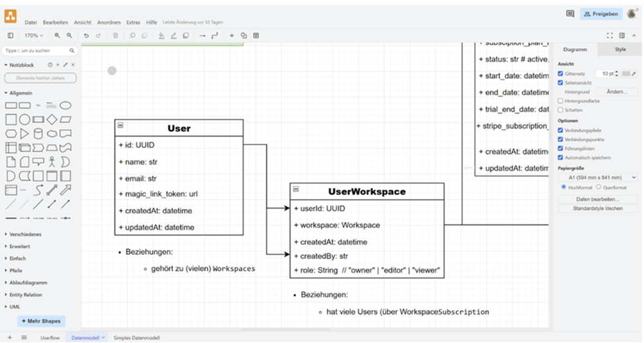Screen dimensions: 644x343
Task: Open the Anordnen menu
Action: [x=109, y=22]
